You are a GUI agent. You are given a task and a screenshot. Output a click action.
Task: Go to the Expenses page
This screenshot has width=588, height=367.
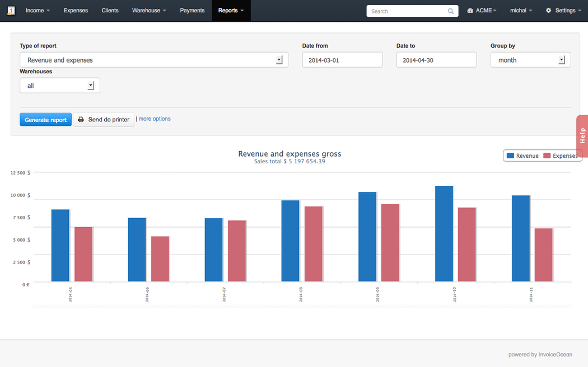[x=76, y=11]
